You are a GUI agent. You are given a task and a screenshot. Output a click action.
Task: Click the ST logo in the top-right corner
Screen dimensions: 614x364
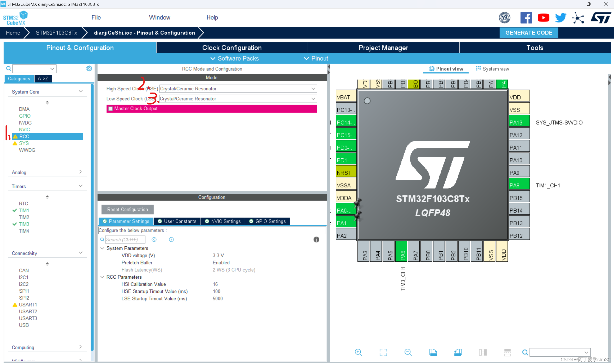click(x=601, y=17)
